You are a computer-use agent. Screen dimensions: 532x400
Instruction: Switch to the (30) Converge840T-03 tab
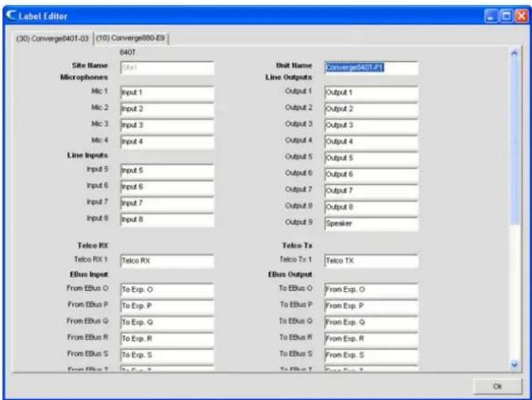(52, 38)
